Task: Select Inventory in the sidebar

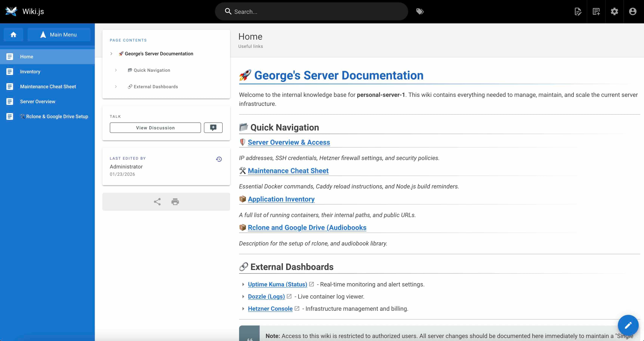Action: 30,72
